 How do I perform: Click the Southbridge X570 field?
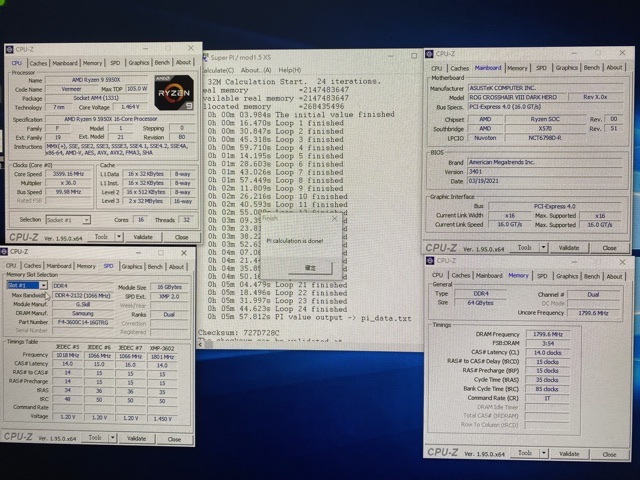tap(545, 129)
